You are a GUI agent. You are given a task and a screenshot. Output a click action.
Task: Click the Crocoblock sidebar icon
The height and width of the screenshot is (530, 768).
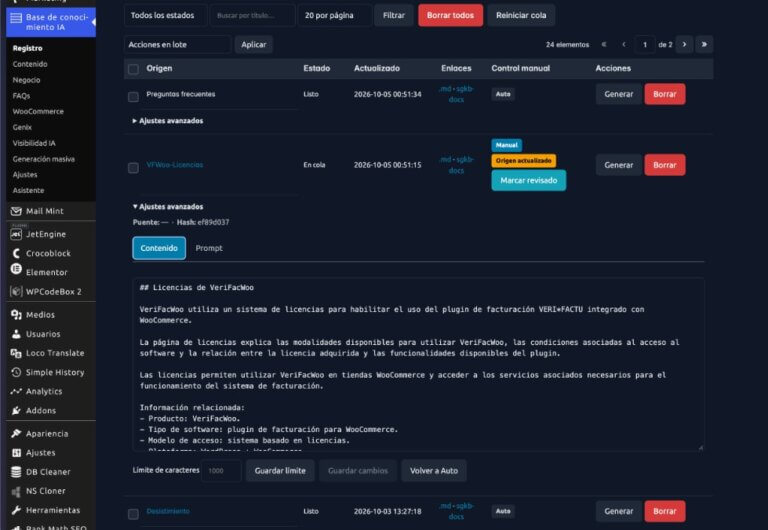(x=16, y=253)
